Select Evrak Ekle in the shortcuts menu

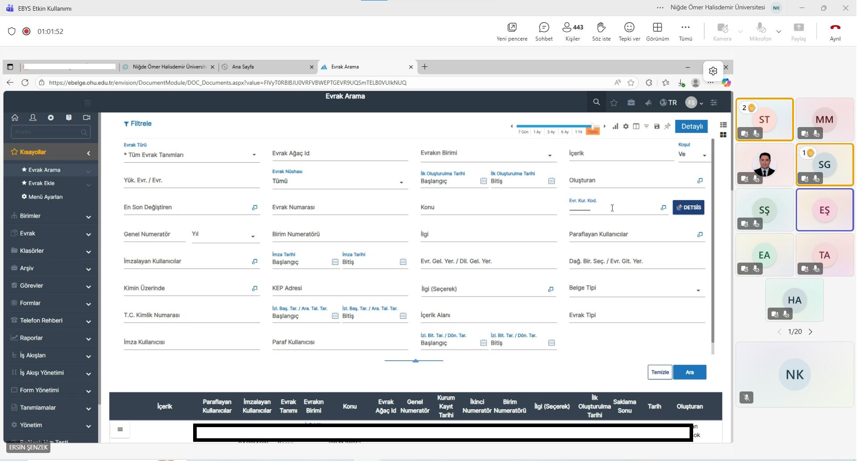(41, 183)
